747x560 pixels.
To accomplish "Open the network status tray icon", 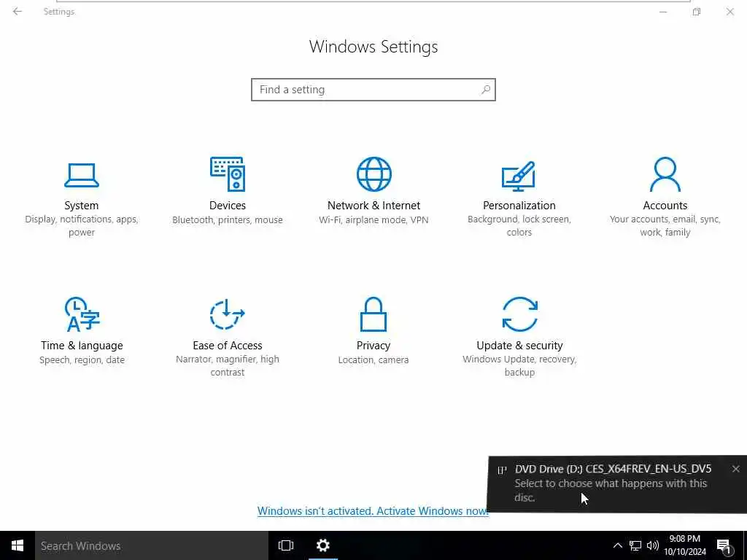I will coord(635,545).
